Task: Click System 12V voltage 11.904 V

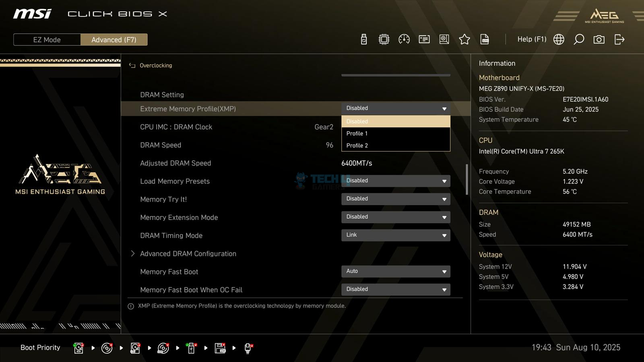Action: coord(575,267)
